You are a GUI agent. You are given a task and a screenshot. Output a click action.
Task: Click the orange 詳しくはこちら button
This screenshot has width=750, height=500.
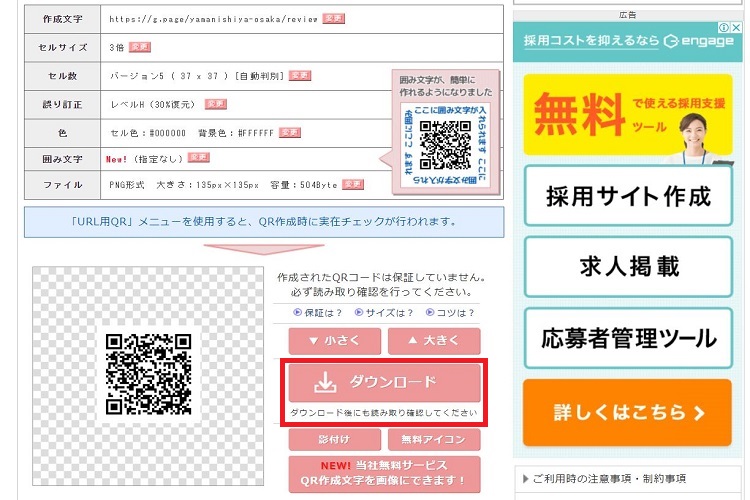[628, 412]
